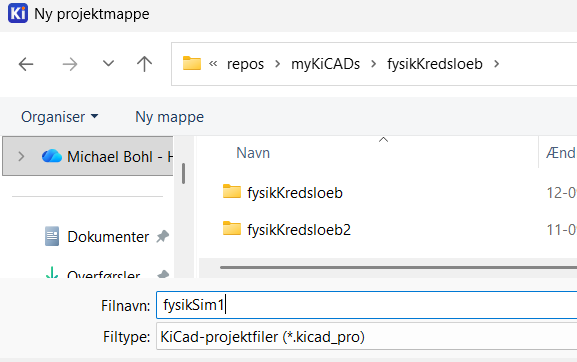Click in the Filnavn text field
577x362 pixels.
pyautogui.click(x=367, y=305)
